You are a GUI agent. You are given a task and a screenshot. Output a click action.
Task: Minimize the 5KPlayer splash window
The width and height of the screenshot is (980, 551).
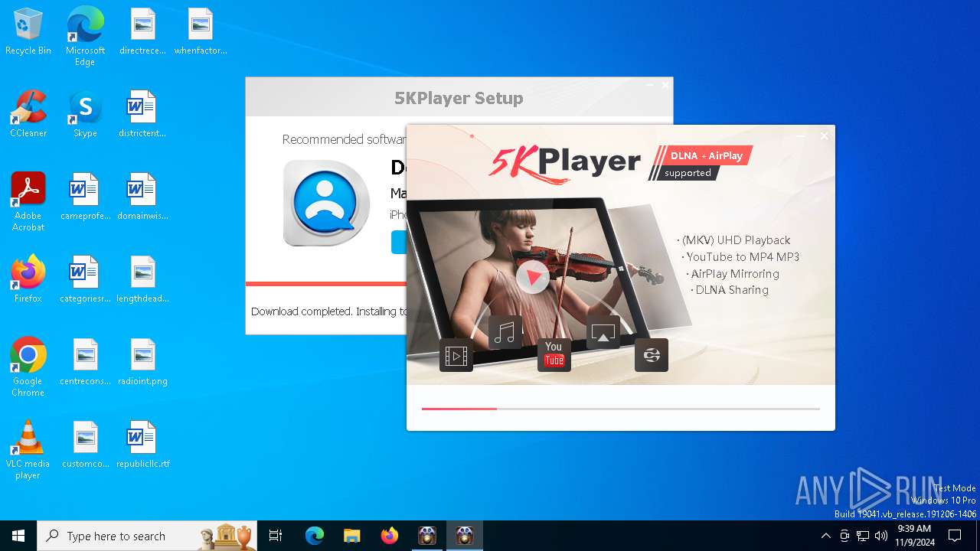tap(801, 136)
